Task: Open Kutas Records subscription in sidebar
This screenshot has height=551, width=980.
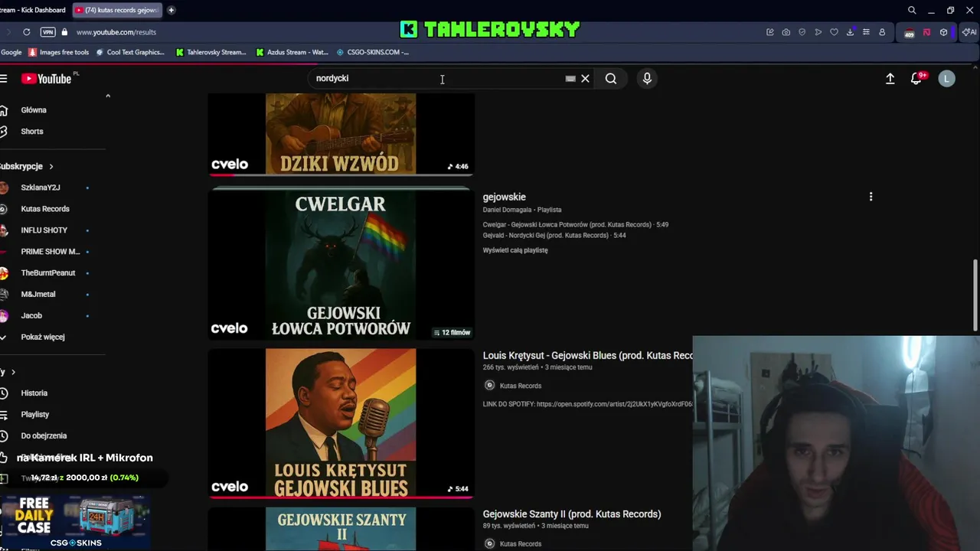Action: [46, 209]
